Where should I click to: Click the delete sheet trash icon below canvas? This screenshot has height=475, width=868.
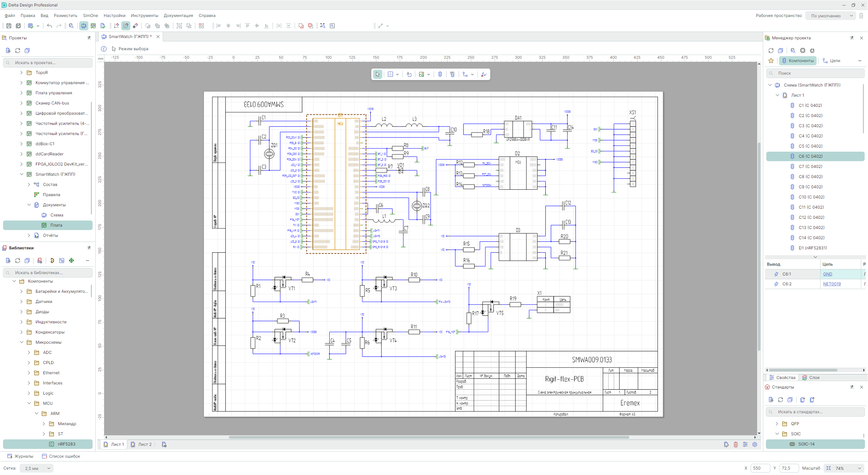click(736, 444)
